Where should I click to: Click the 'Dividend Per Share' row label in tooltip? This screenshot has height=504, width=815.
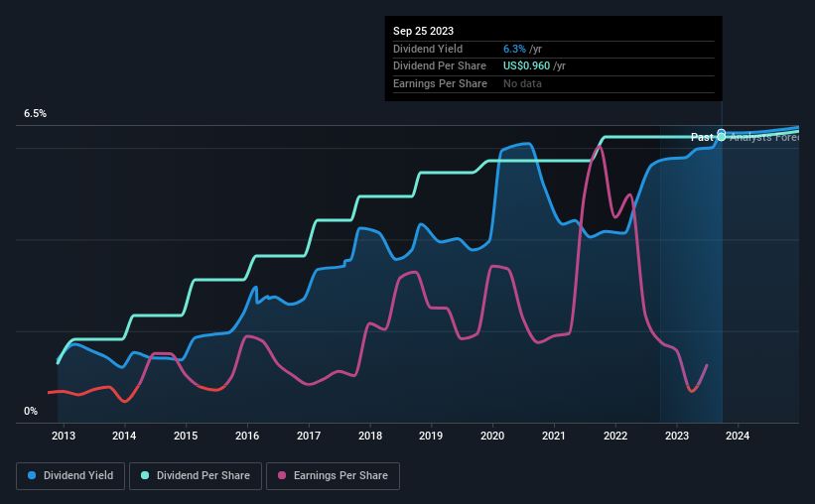pyautogui.click(x=440, y=66)
